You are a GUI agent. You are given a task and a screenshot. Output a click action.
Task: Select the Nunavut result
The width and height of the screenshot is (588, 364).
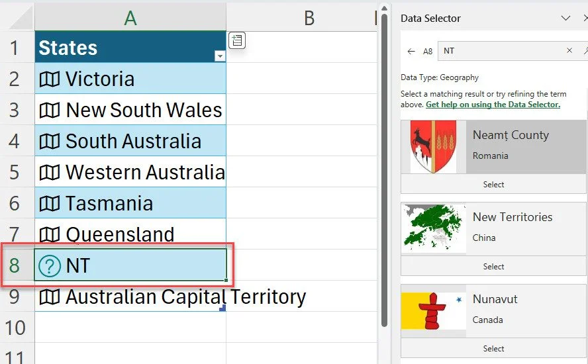tap(493, 349)
